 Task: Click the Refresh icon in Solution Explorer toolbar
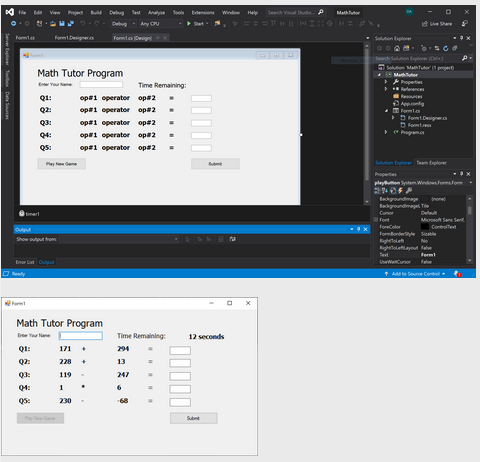pyautogui.click(x=446, y=48)
